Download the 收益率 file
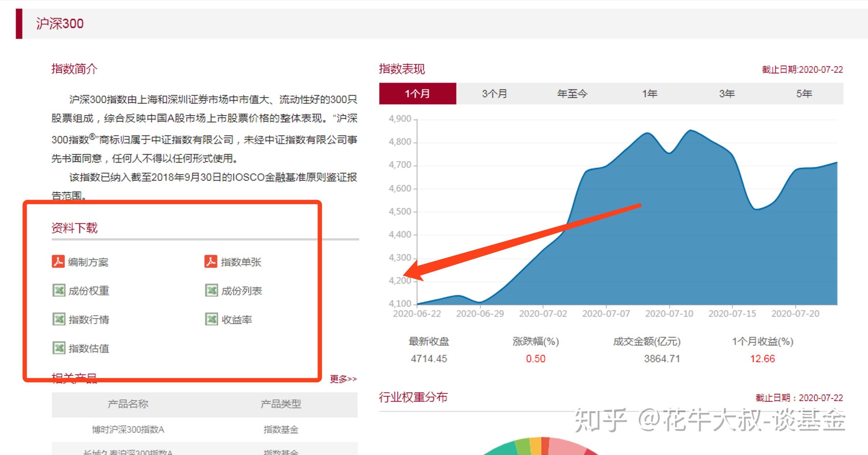The image size is (868, 455). point(237,320)
